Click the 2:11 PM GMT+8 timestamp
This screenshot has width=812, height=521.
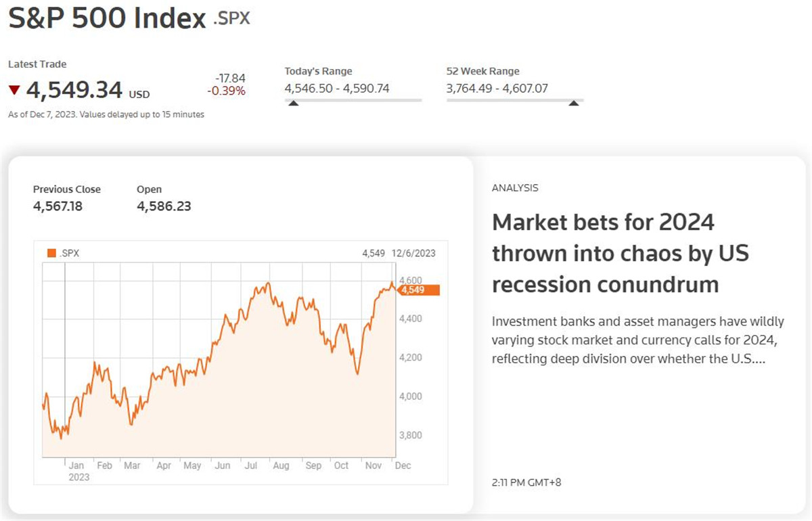point(526,482)
